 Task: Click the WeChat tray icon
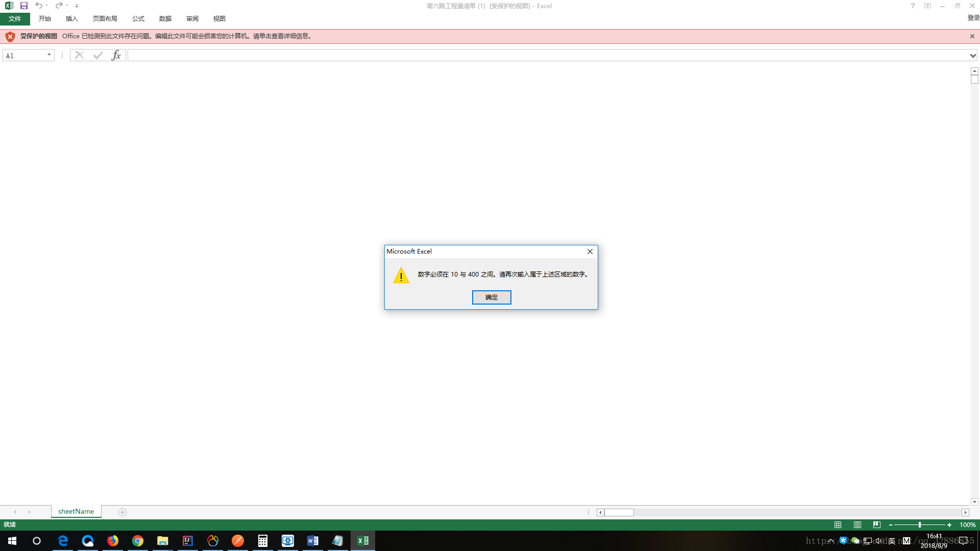[856, 541]
